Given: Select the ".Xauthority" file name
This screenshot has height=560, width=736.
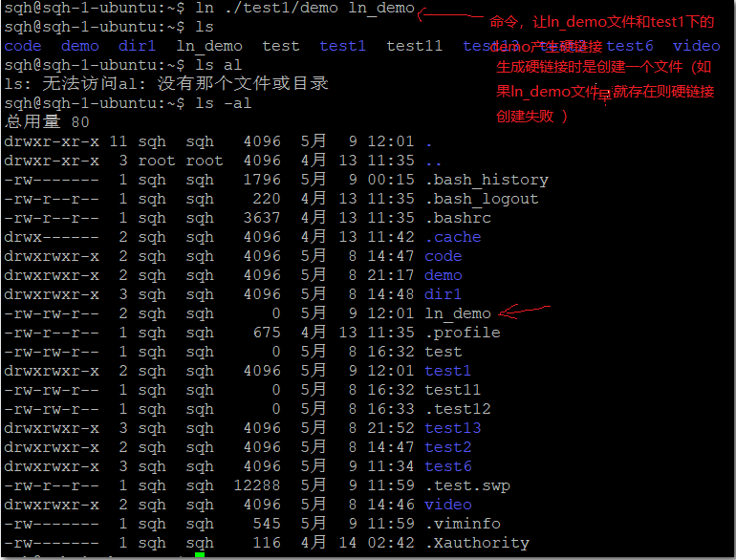Looking at the screenshot, I should pos(477,543).
